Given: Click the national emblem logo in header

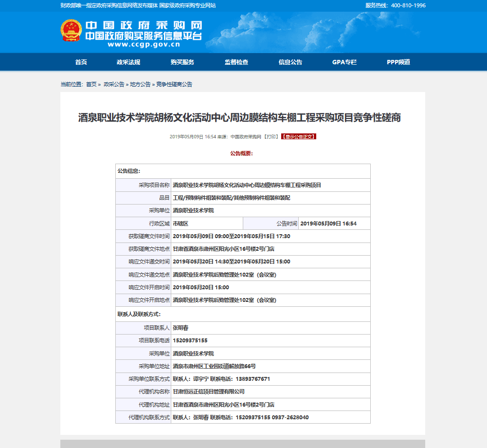Looking at the screenshot, I should (70, 31).
